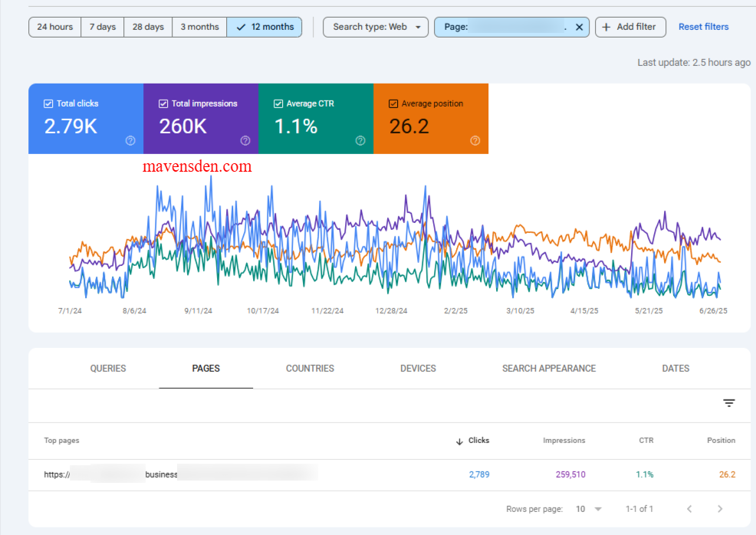The width and height of the screenshot is (756, 535).
Task: Sort table by CTR column
Action: (646, 441)
